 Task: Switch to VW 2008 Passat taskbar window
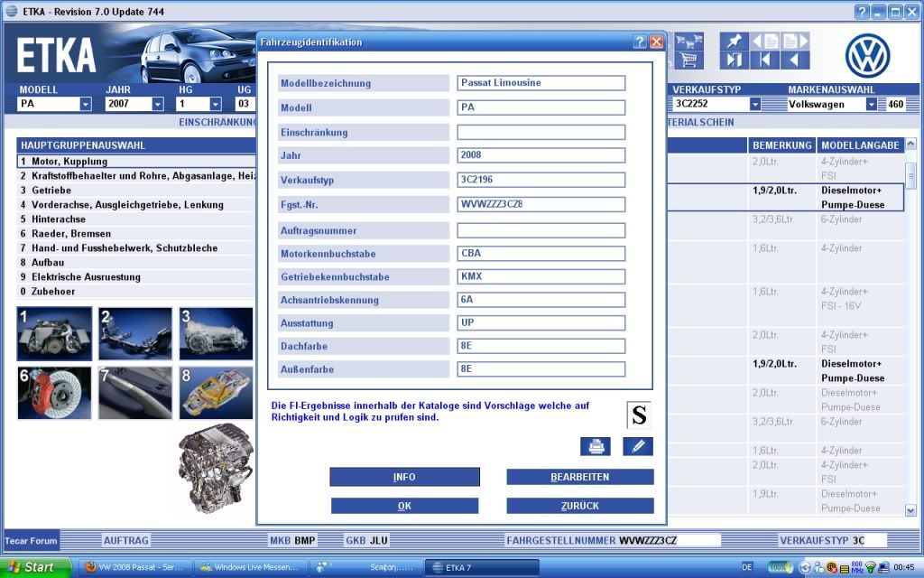pyautogui.click(x=136, y=567)
